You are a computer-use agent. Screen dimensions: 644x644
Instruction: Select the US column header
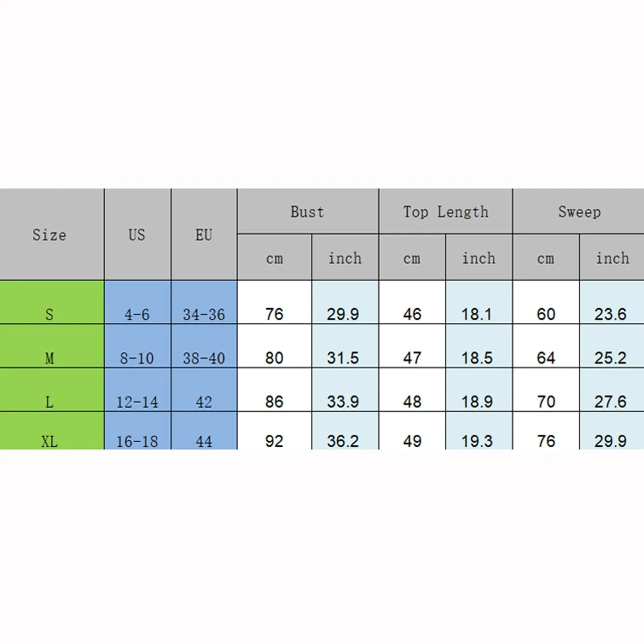[x=138, y=234]
